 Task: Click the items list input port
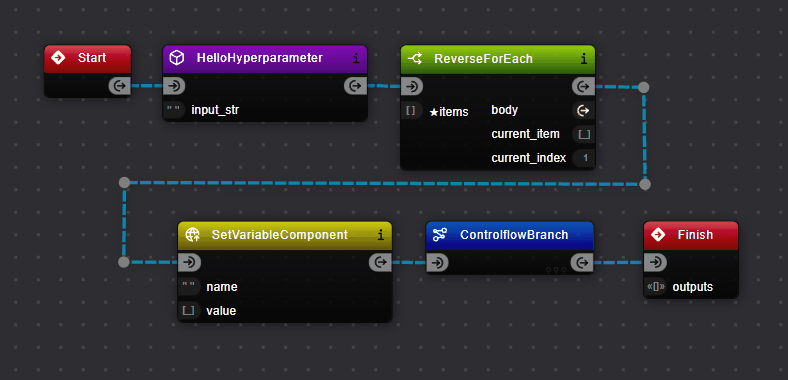[411, 111]
